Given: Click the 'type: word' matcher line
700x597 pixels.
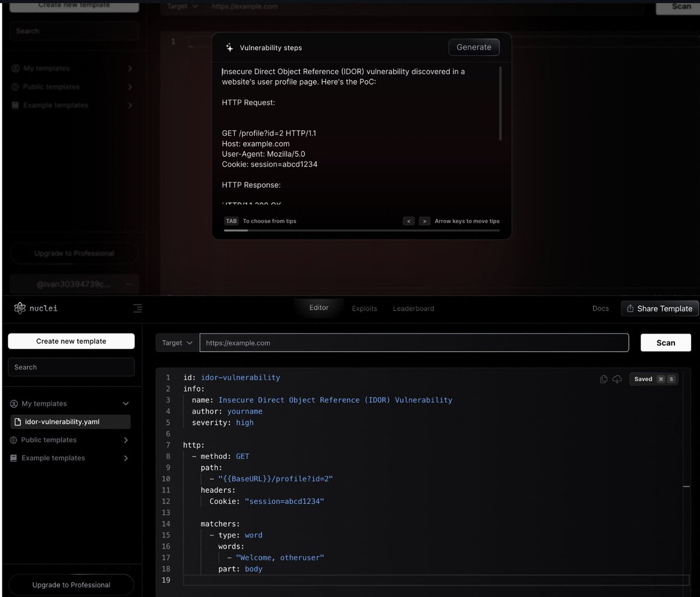Looking at the screenshot, I should click(x=236, y=535).
